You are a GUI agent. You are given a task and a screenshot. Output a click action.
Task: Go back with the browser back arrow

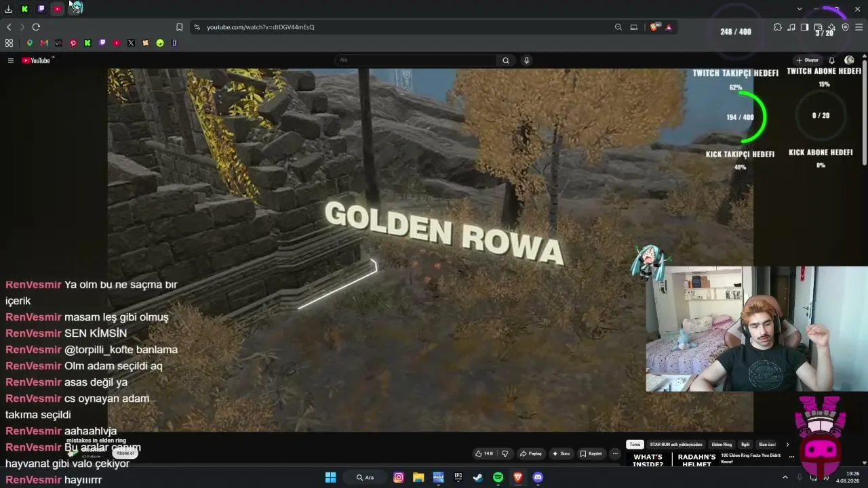click(9, 27)
